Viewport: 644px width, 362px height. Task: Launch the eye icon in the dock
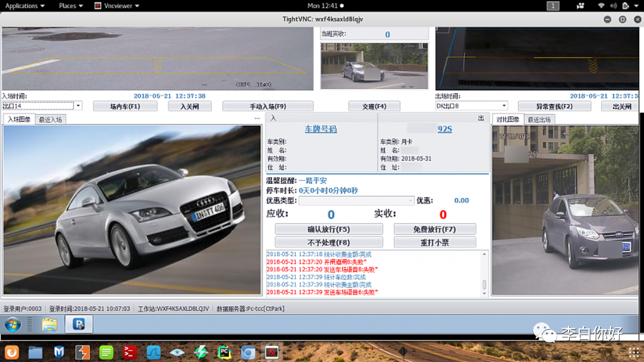coord(177,352)
